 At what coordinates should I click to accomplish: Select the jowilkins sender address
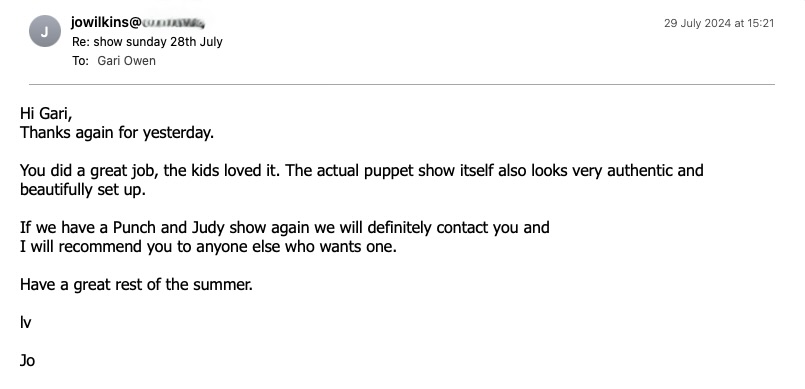[139, 23]
